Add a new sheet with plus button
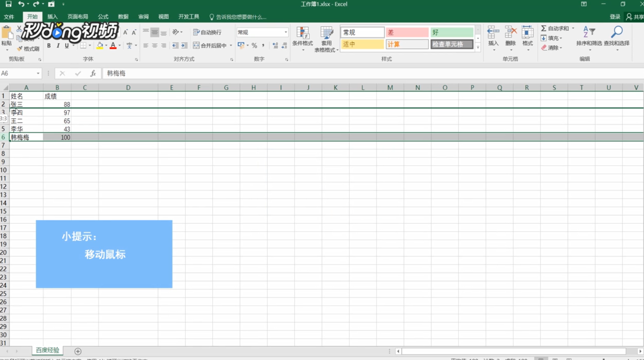644x360 pixels. coord(78,351)
